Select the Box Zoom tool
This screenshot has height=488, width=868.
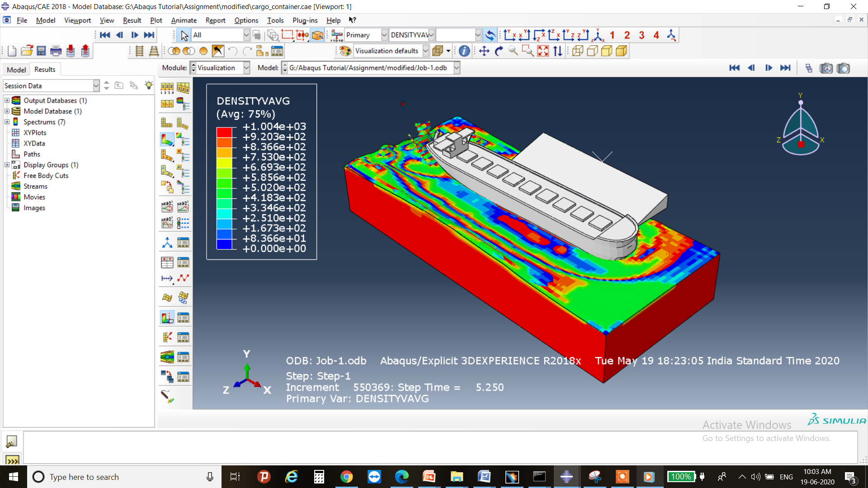528,51
